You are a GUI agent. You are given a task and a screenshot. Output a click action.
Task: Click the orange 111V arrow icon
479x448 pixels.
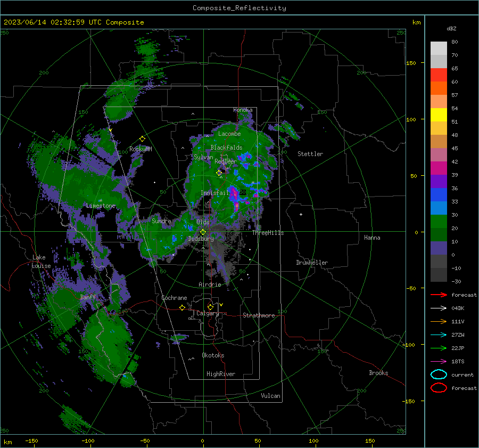[439, 321]
